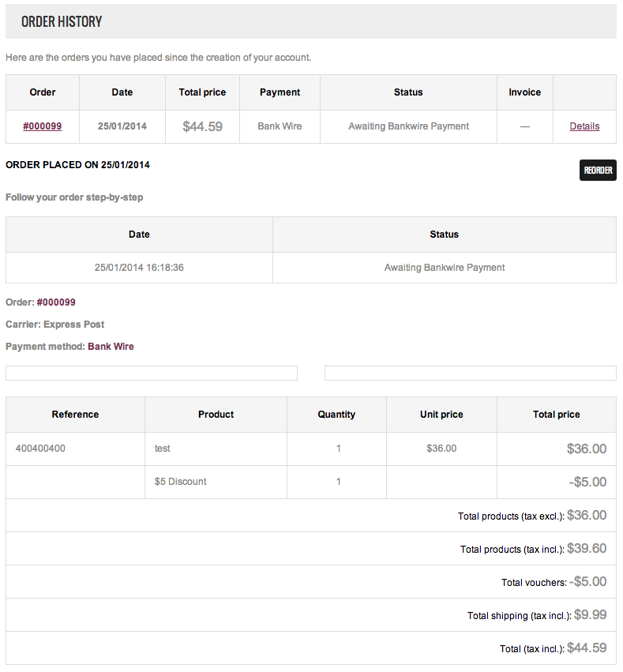The width and height of the screenshot is (623, 672).
Task: Select the 400400400 reference cell
Action: tap(40, 449)
